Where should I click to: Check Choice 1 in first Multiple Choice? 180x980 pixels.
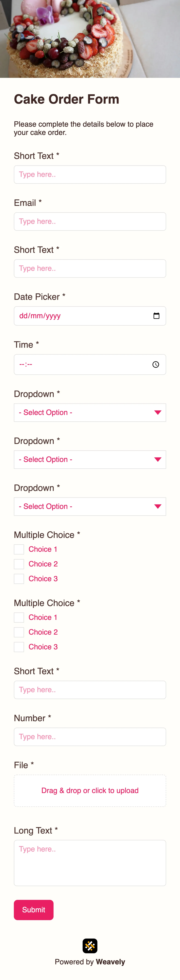click(19, 549)
